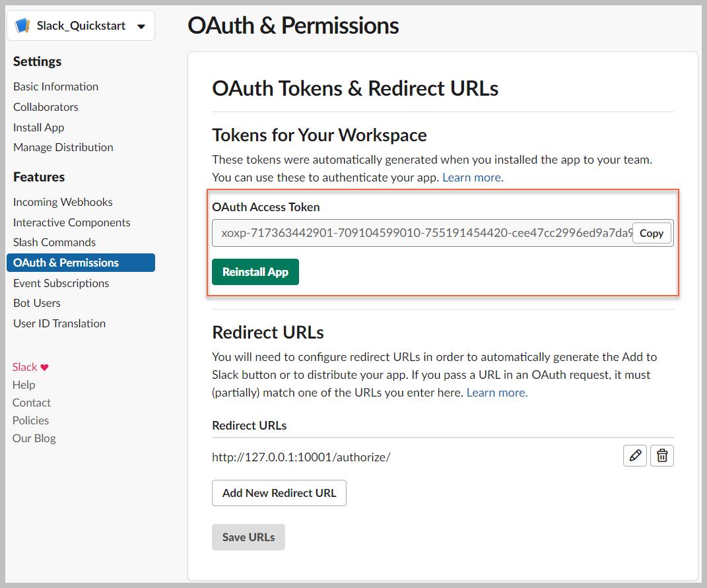This screenshot has height=588, width=707.
Task: Open User ID Translation
Action: pos(59,323)
